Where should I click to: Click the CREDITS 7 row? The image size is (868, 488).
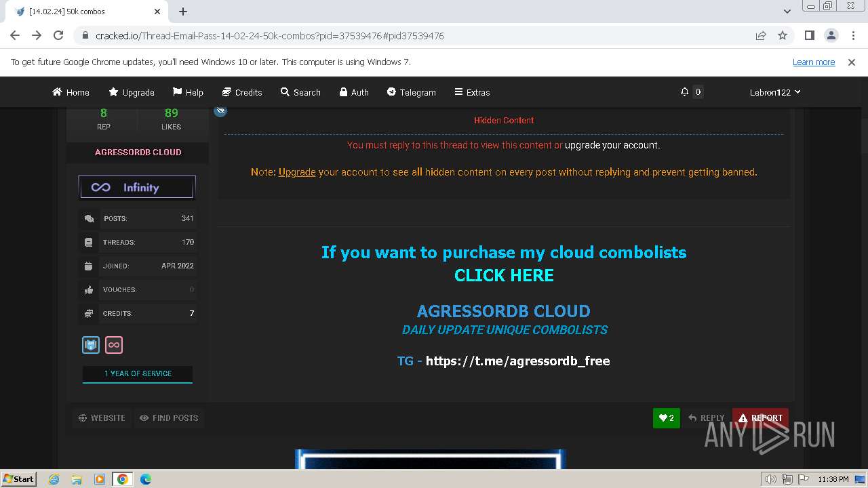pos(138,313)
